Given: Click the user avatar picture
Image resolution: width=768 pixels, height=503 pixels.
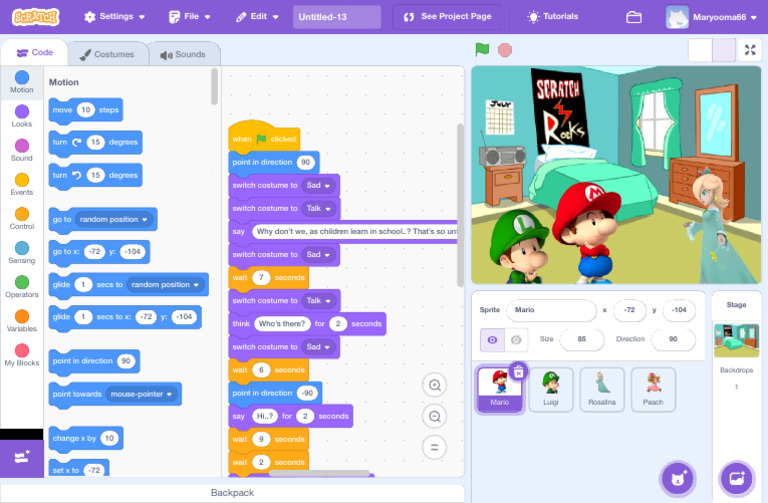Looking at the screenshot, I should 677,17.
